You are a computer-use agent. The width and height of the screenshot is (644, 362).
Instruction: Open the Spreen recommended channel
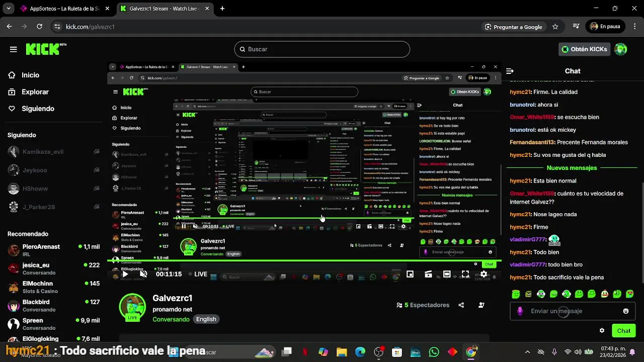53,324
